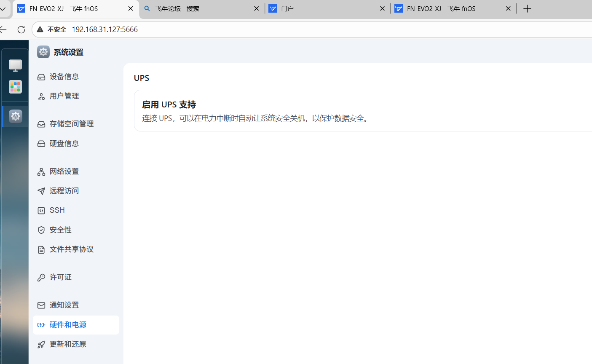Select the settings gear icon in the dock
This screenshot has width=592, height=364.
tap(15, 116)
